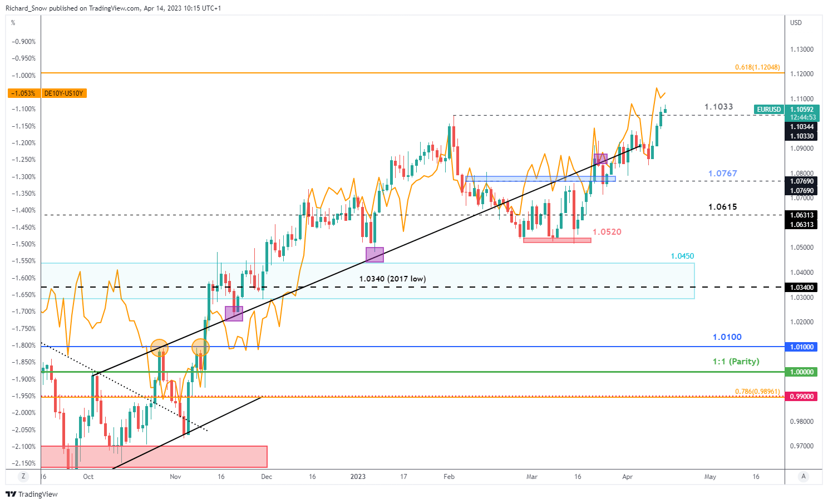Select the Feb label on time axis
828x504 pixels.
(449, 477)
